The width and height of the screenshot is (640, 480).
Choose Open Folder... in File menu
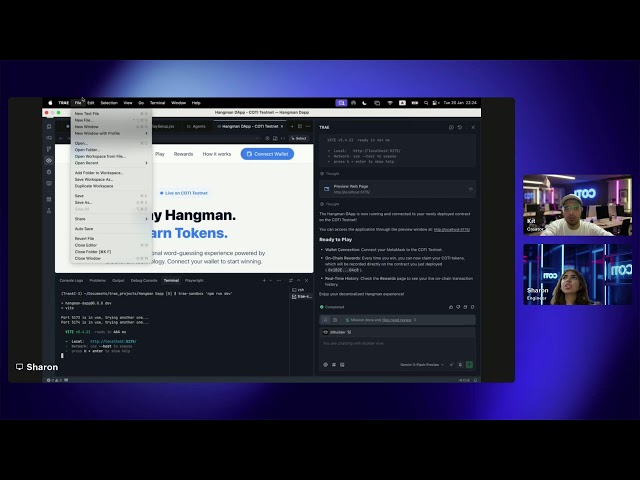tap(111, 150)
